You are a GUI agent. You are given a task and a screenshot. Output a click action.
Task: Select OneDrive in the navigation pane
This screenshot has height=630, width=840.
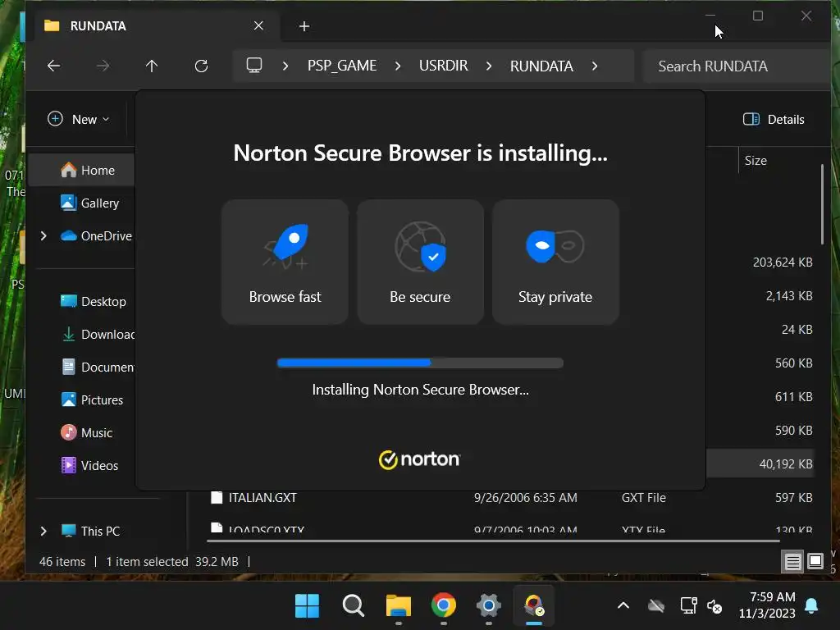pos(97,235)
